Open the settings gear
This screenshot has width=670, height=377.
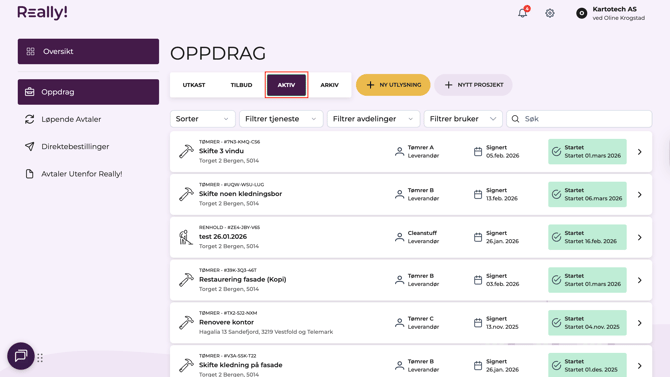tap(550, 13)
